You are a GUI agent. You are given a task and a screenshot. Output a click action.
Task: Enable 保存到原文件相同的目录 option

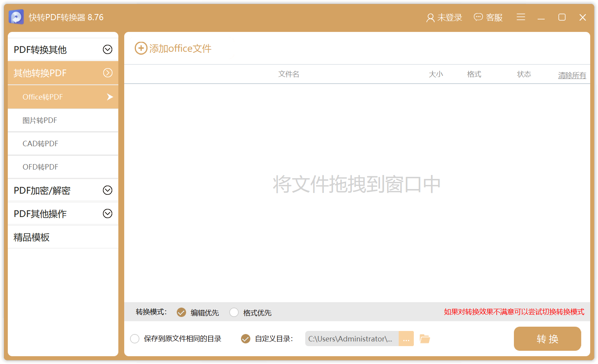(134, 339)
